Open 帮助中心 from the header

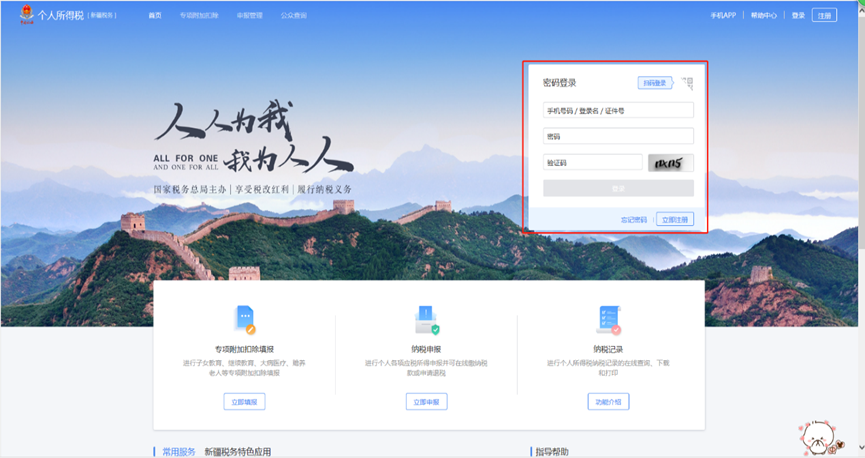pyautogui.click(x=763, y=16)
